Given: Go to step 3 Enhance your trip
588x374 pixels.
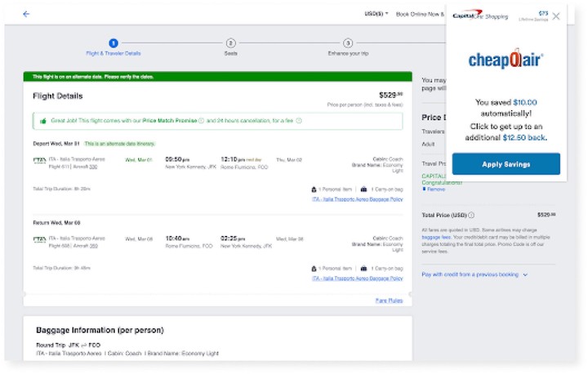Looking at the screenshot, I should point(348,42).
